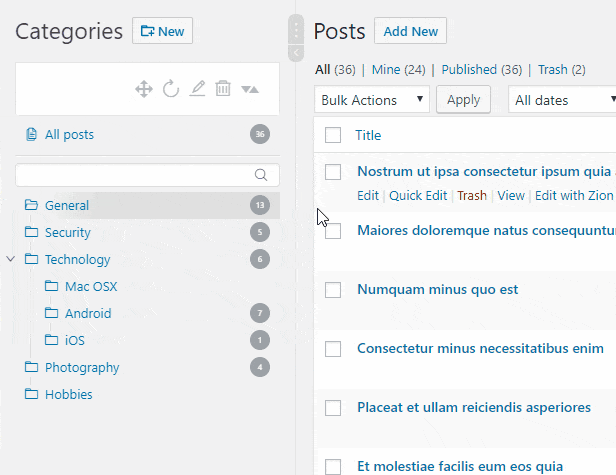Collapse the Categories sidebar with arrow handle
This screenshot has width=616, height=475.
click(x=296, y=53)
